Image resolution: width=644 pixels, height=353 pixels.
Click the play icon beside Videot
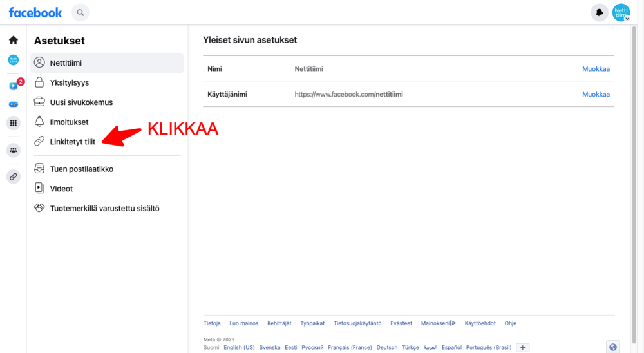click(x=39, y=188)
